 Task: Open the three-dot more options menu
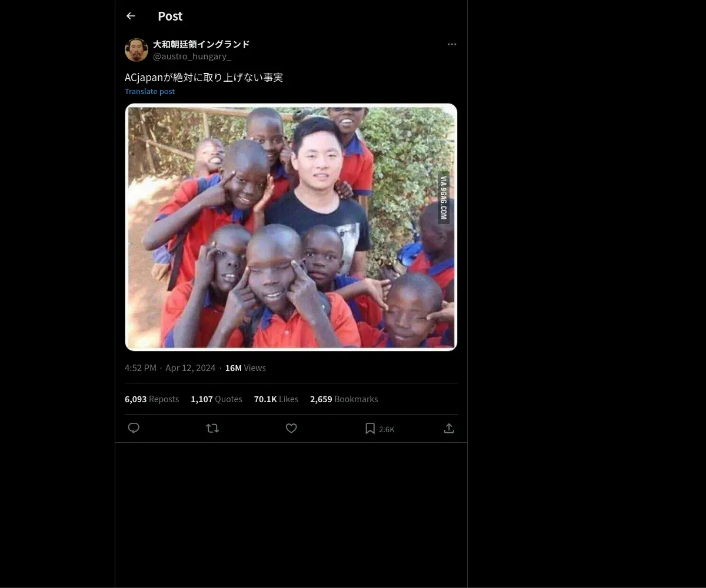pos(452,44)
